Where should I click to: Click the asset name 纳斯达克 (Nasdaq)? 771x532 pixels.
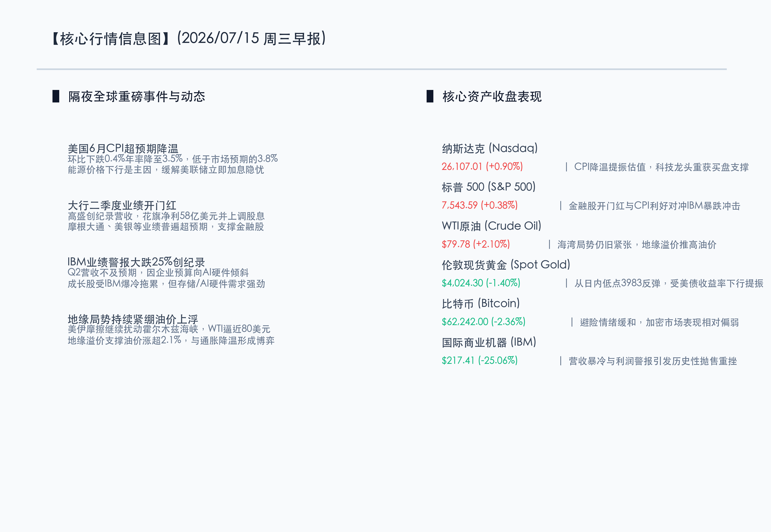click(490, 148)
